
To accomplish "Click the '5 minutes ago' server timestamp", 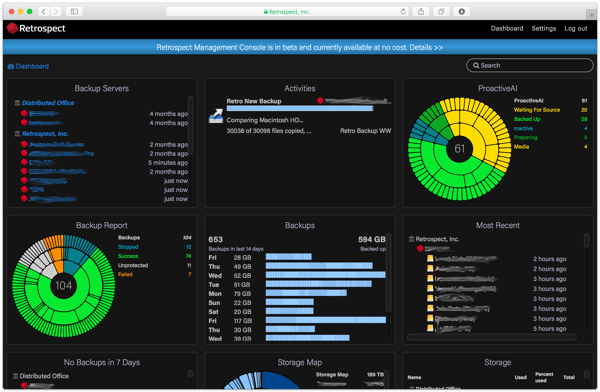I will (x=168, y=163).
